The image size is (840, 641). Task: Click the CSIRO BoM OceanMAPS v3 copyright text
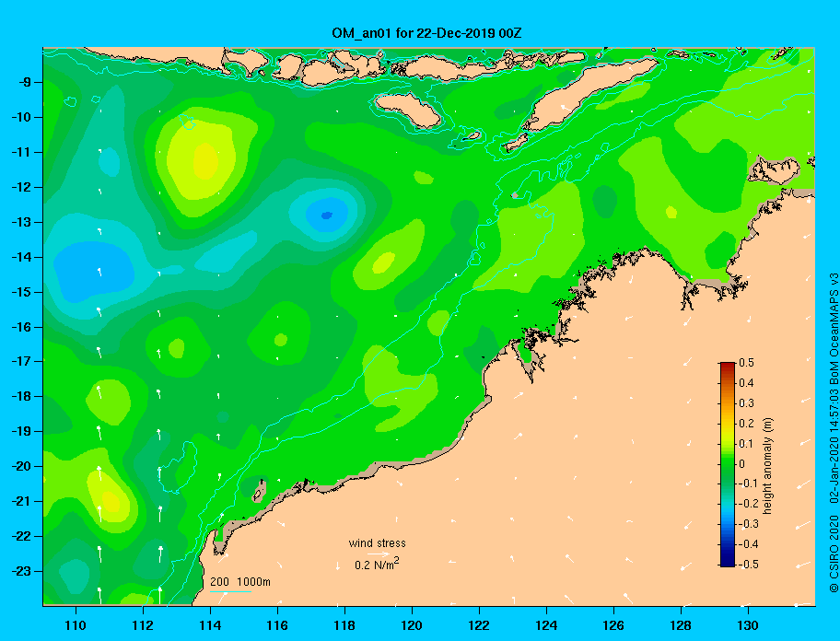coord(833,433)
